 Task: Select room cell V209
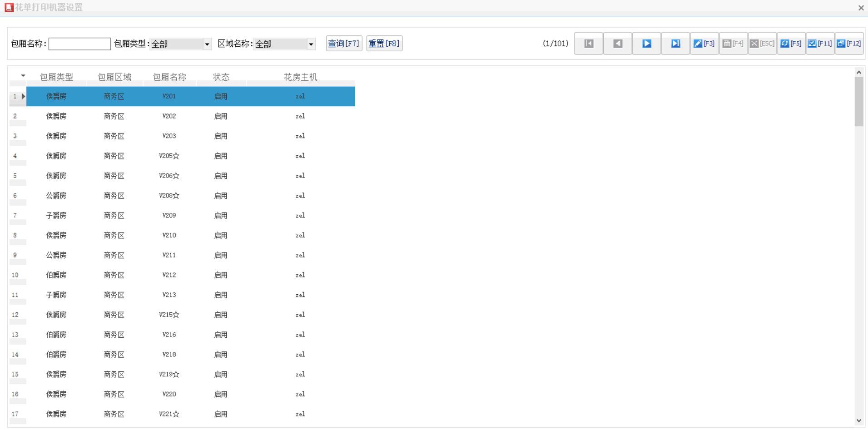(169, 216)
